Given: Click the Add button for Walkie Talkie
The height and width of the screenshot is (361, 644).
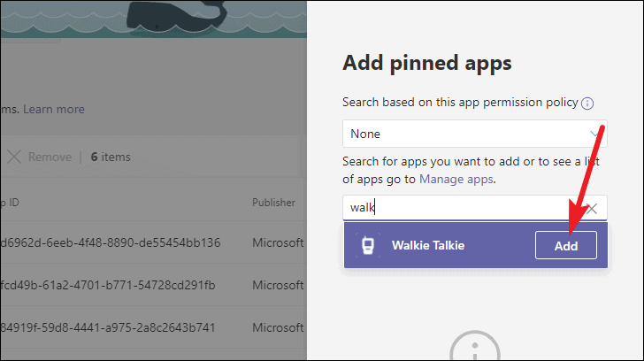Looking at the screenshot, I should [x=565, y=246].
